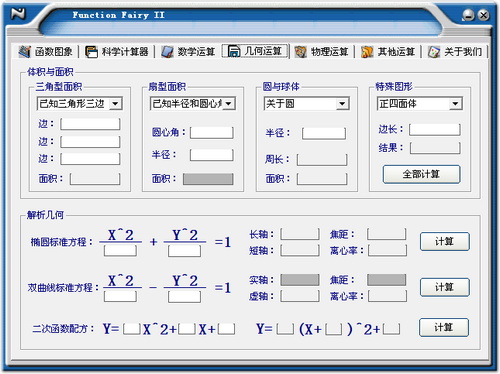Image resolution: width=500 pixels, height=374 pixels.
Task: Switch to the 数学运算 tab
Action: point(188,52)
